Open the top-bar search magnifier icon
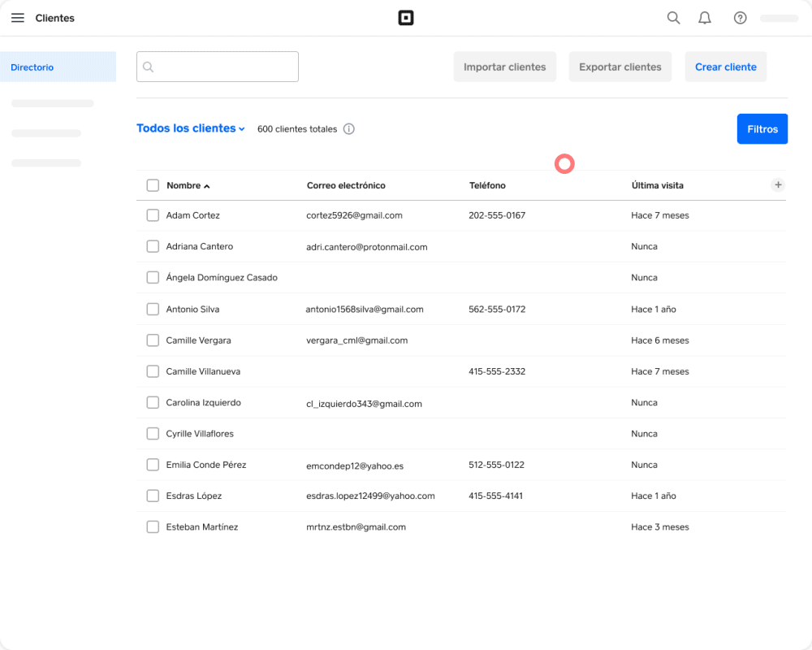 [x=673, y=18]
